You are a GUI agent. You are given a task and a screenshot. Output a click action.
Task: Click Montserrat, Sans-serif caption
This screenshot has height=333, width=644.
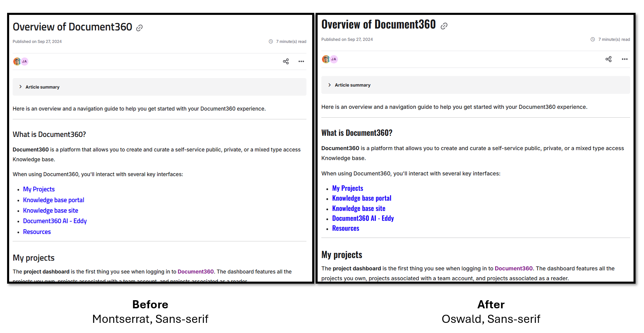[151, 319]
